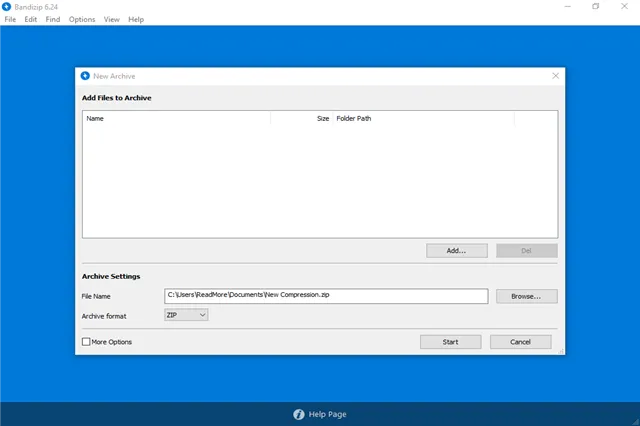The width and height of the screenshot is (640, 426).
Task: Click the Folder Path column header
Action: (424, 118)
